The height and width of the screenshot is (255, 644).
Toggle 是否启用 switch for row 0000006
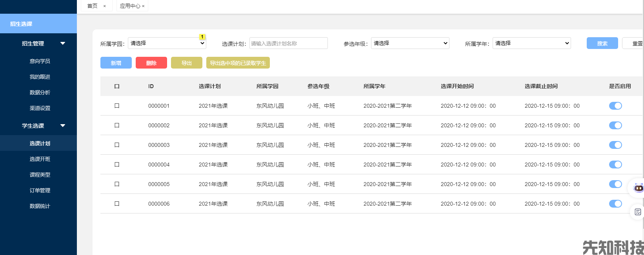(615, 204)
